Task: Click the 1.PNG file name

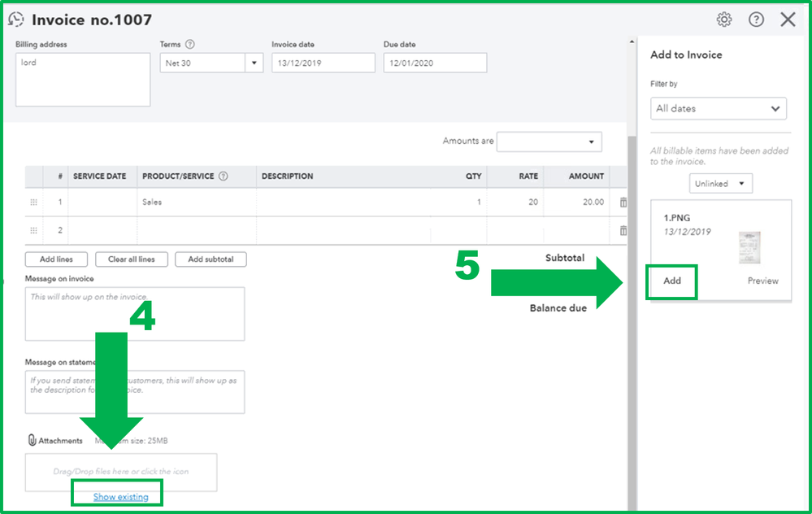Action: click(677, 218)
